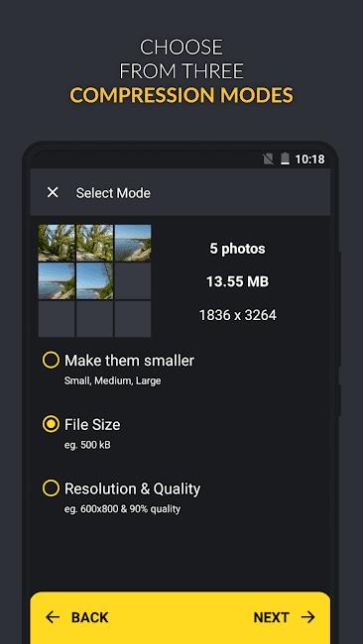Tap the next arrow icon
363x644 pixels.
point(307,617)
